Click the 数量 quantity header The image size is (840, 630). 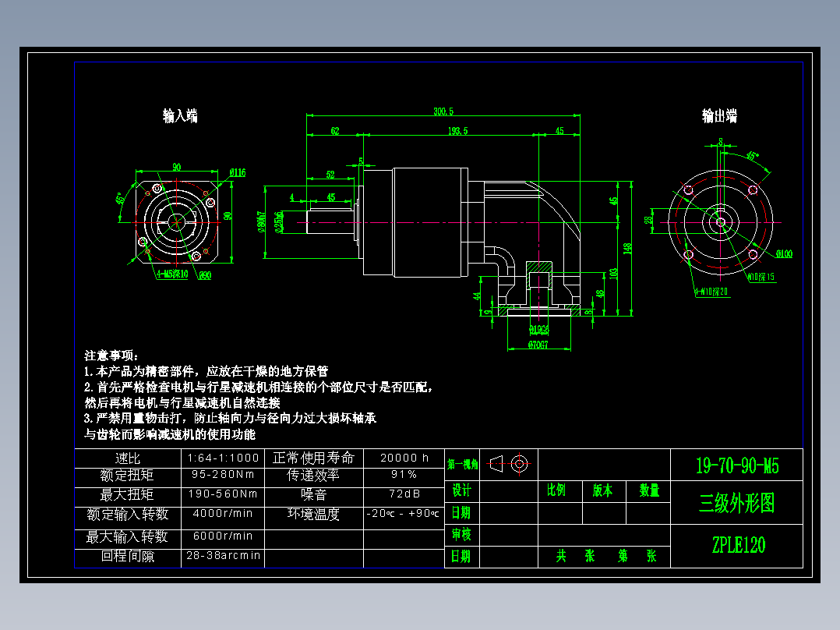tap(649, 490)
